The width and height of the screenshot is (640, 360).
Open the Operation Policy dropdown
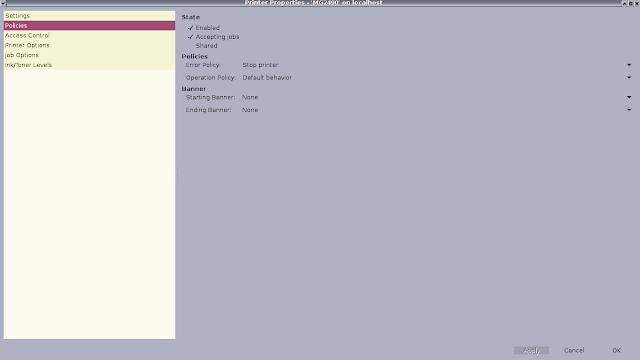pos(436,78)
